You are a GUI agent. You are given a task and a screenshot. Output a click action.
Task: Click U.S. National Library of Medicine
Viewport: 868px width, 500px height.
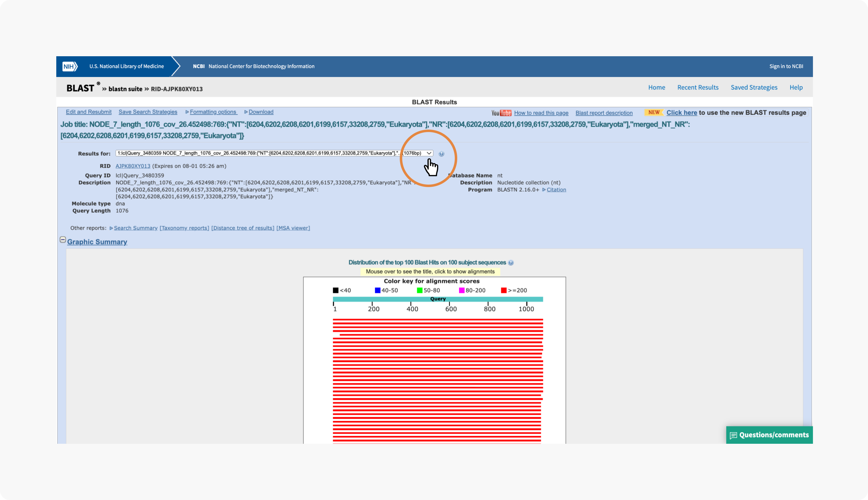tap(127, 66)
